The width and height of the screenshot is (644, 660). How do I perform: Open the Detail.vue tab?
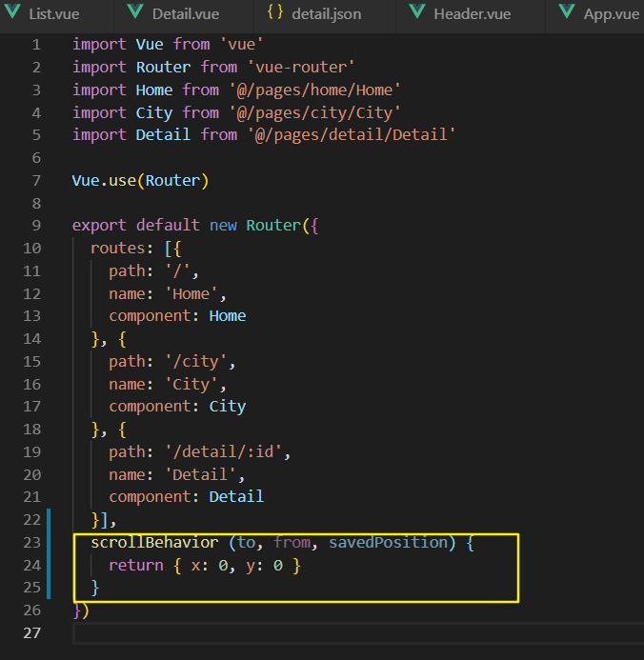point(185,14)
